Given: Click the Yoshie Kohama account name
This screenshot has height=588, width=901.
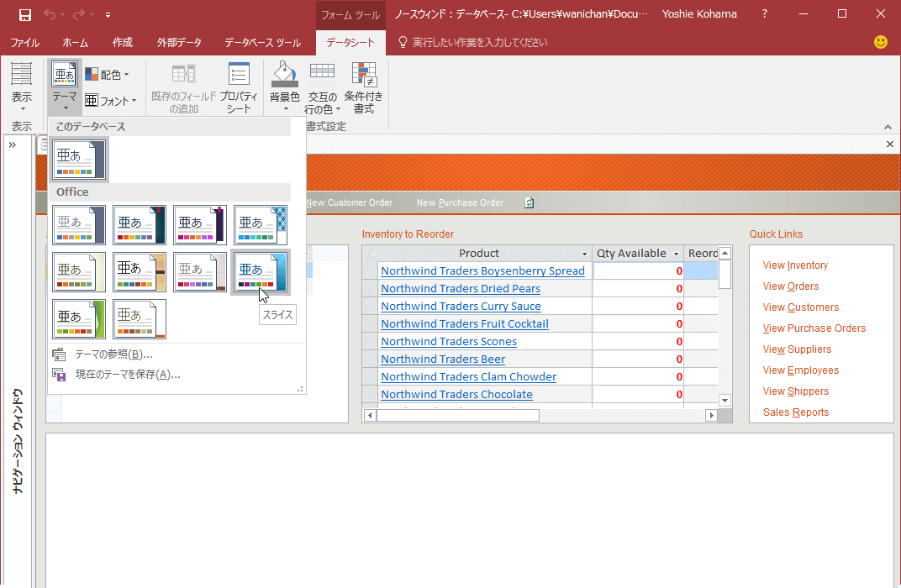Looking at the screenshot, I should pyautogui.click(x=698, y=14).
